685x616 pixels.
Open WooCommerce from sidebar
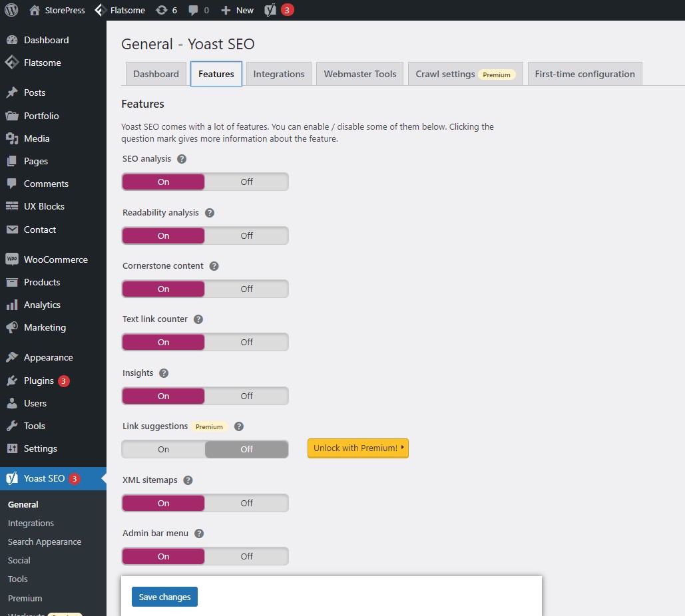[53, 259]
